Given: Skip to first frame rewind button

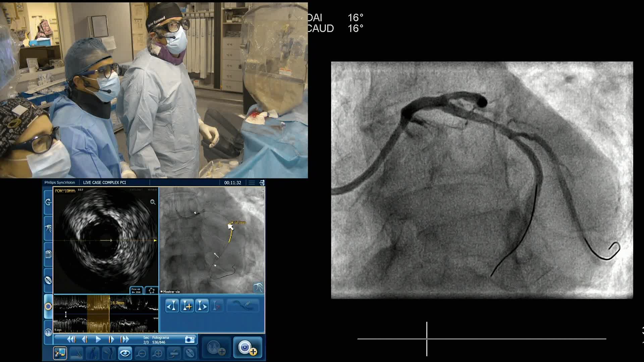Looking at the screenshot, I should click(71, 340).
